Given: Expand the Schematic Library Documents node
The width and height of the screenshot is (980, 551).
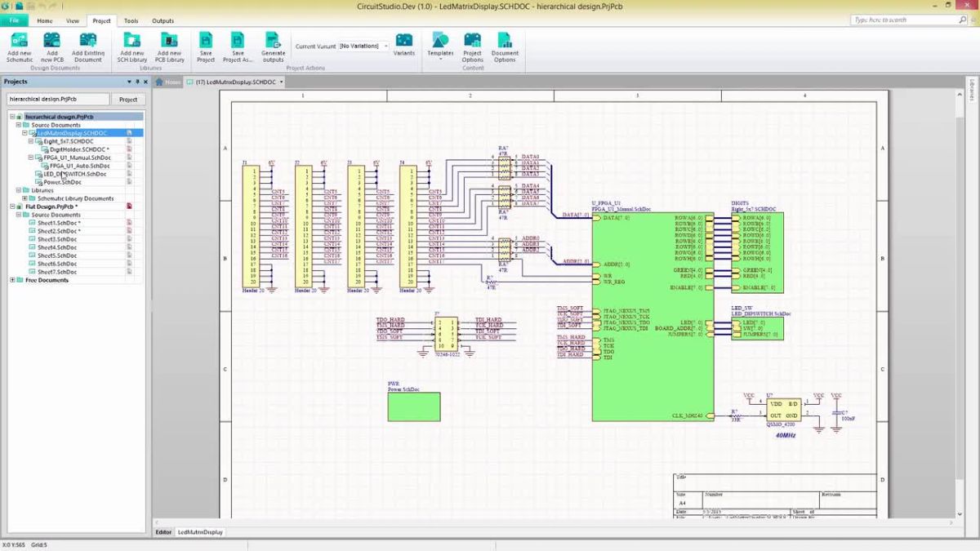Looking at the screenshot, I should pos(24,197).
